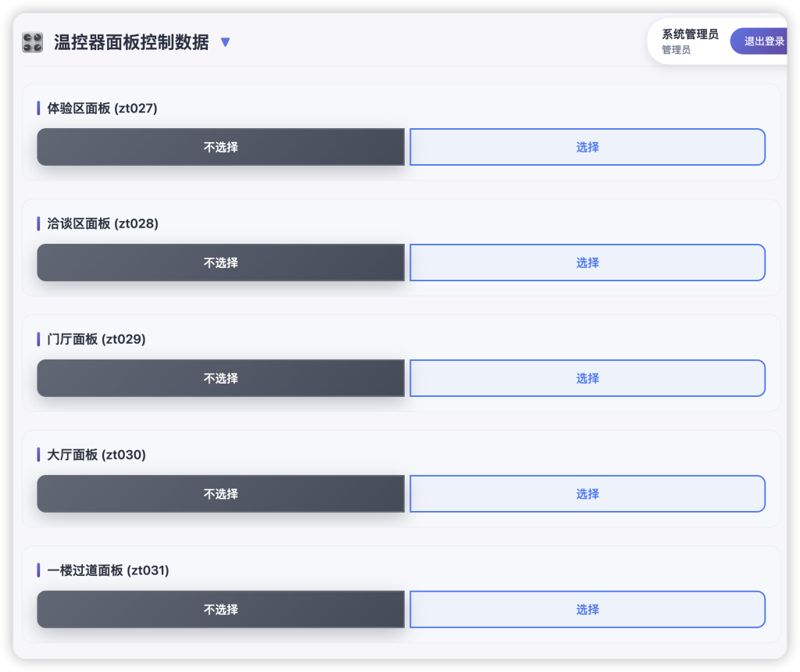The height and width of the screenshot is (672, 800).
Task: Set 大厅面板 (zt030) to 不选择
Action: tap(220, 494)
